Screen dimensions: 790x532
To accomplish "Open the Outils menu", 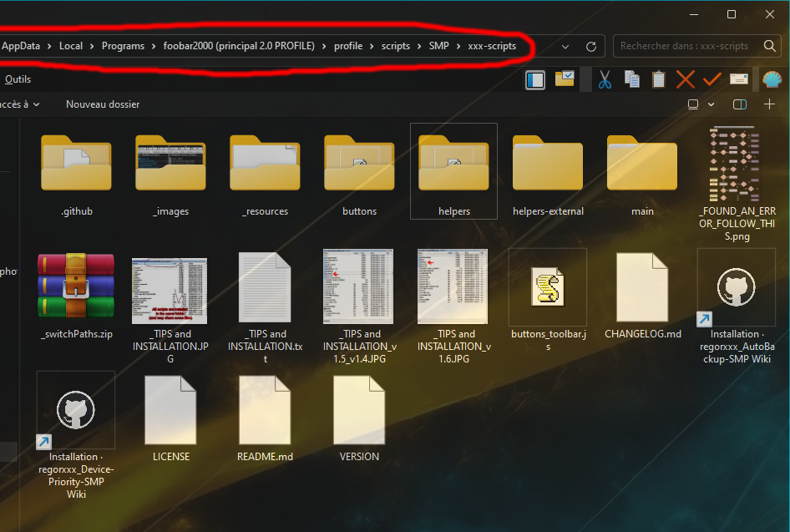I will [x=18, y=79].
